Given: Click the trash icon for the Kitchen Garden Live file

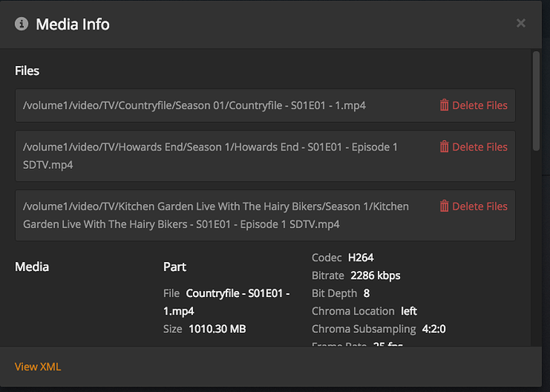Looking at the screenshot, I should pos(444,206).
